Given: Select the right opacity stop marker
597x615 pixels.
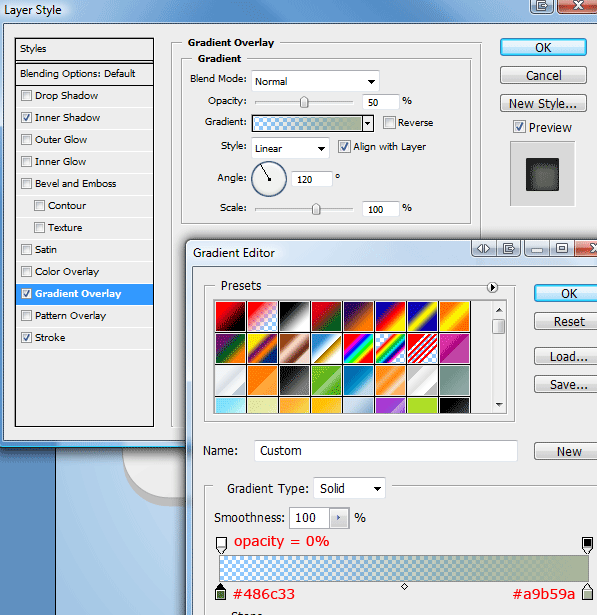Looking at the screenshot, I should (x=587, y=545).
